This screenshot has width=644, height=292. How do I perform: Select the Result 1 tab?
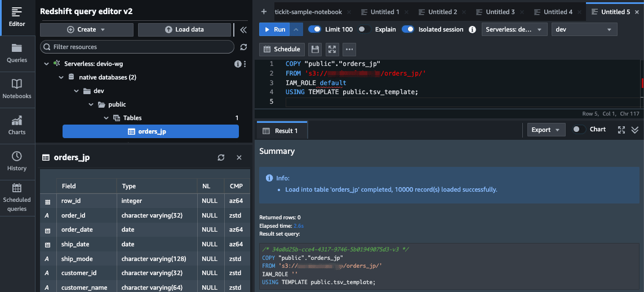[282, 131]
